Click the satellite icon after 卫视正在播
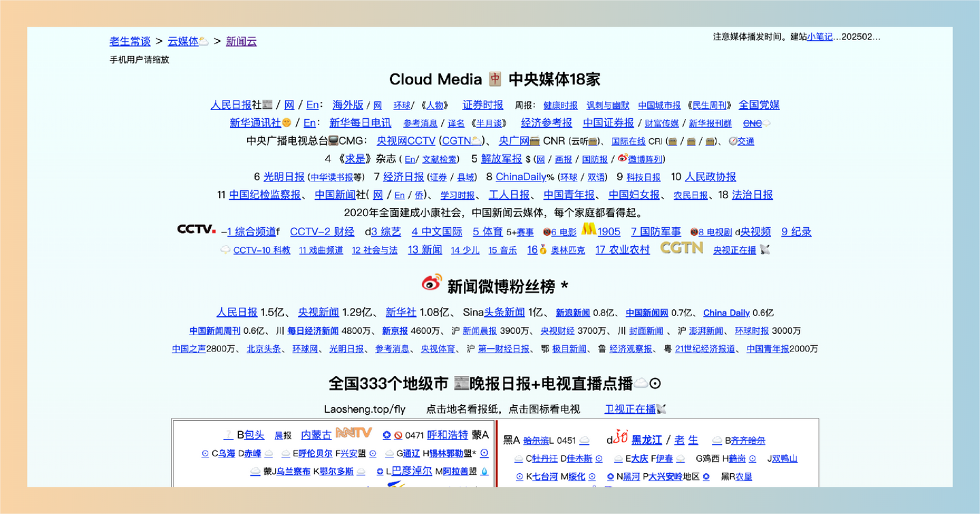 click(x=661, y=409)
